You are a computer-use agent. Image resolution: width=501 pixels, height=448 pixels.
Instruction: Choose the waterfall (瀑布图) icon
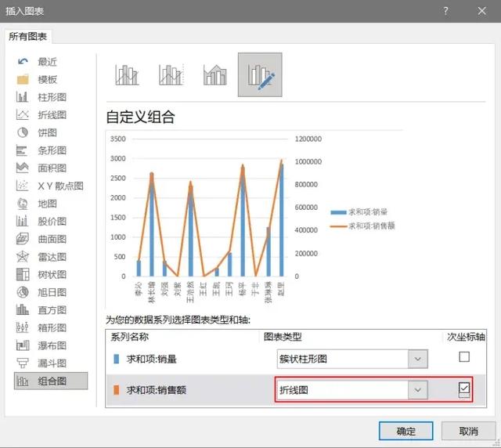pos(23,345)
